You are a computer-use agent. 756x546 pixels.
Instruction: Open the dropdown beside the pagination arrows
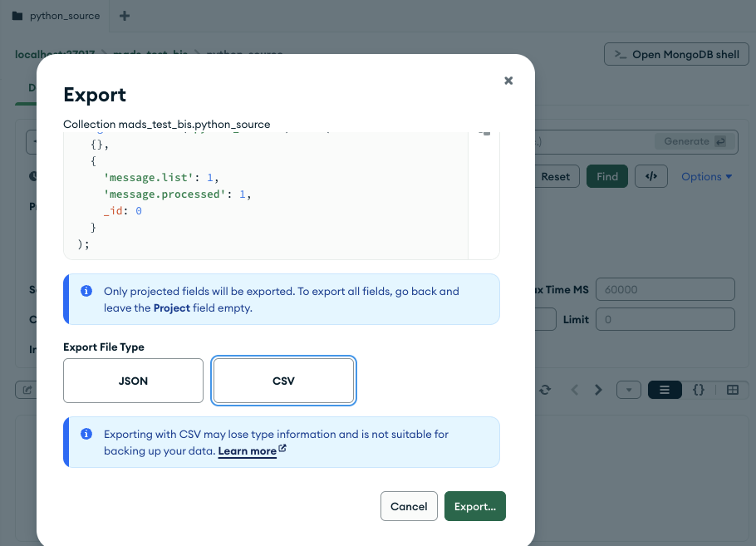click(x=629, y=390)
